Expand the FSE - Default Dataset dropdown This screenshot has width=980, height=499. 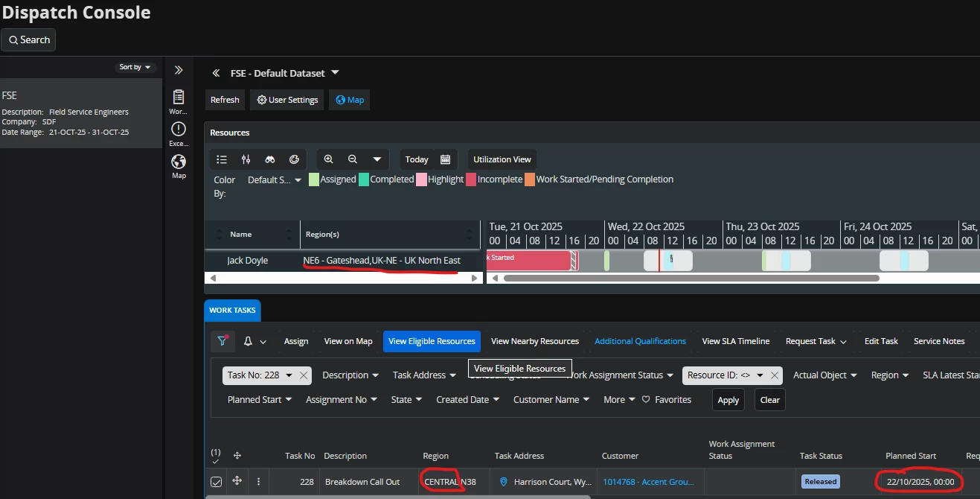point(335,73)
